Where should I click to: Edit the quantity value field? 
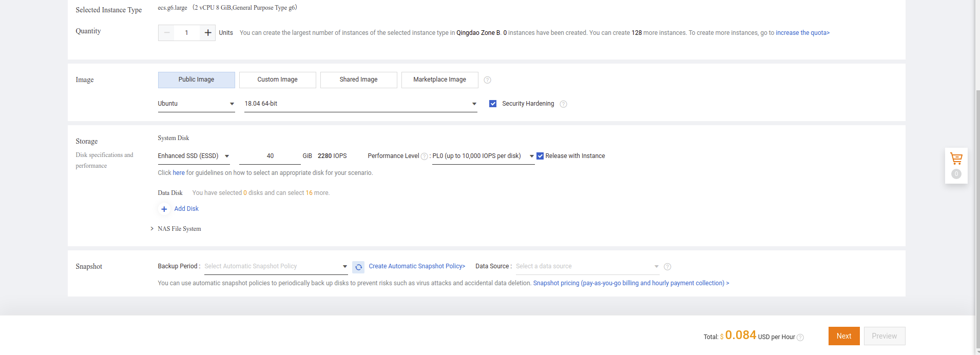(187, 33)
